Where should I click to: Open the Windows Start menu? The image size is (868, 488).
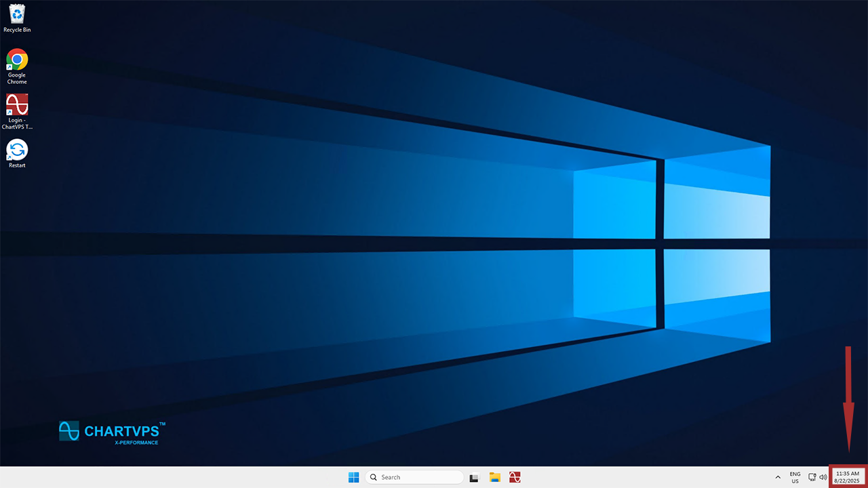(353, 477)
